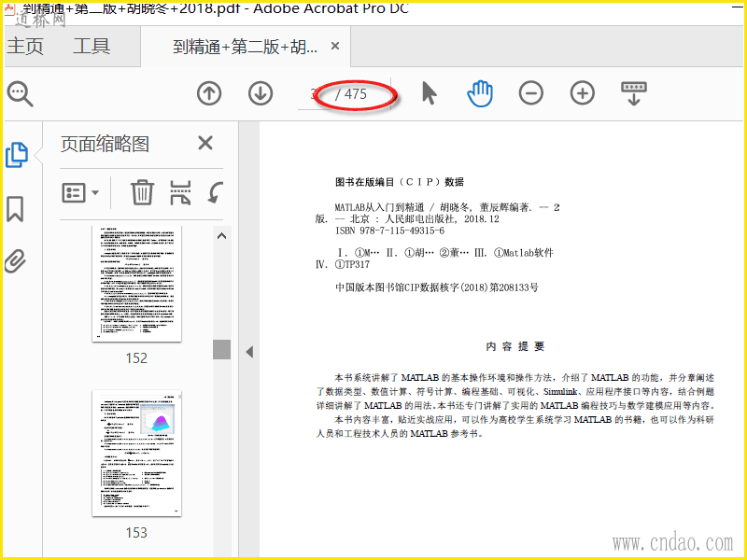The image size is (747, 560).
Task: Open the scrolling page display options
Action: 634,93
